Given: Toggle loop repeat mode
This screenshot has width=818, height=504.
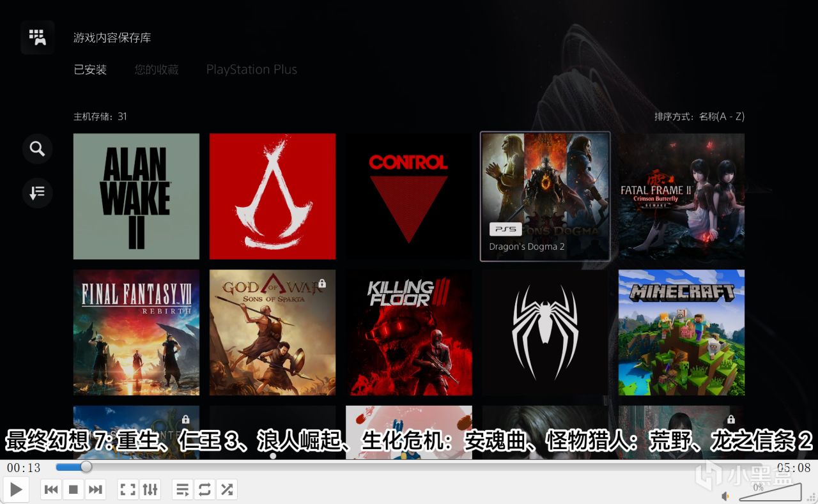Looking at the screenshot, I should [x=204, y=490].
